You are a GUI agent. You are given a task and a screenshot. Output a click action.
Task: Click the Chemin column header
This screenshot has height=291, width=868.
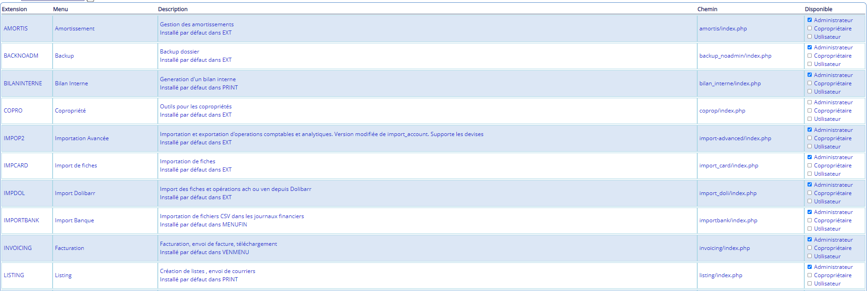[x=707, y=9]
